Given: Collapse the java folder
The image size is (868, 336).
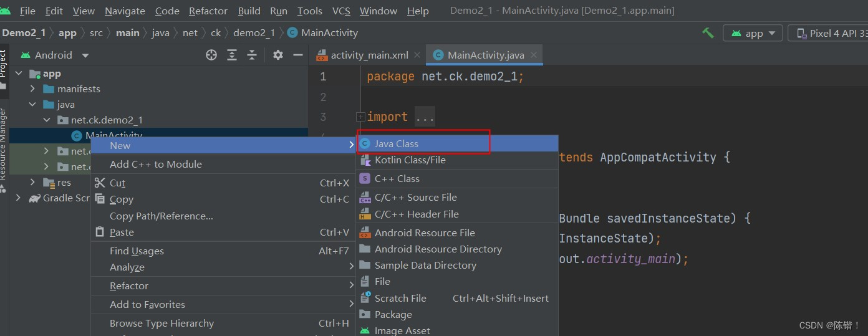Looking at the screenshot, I should pos(33,105).
